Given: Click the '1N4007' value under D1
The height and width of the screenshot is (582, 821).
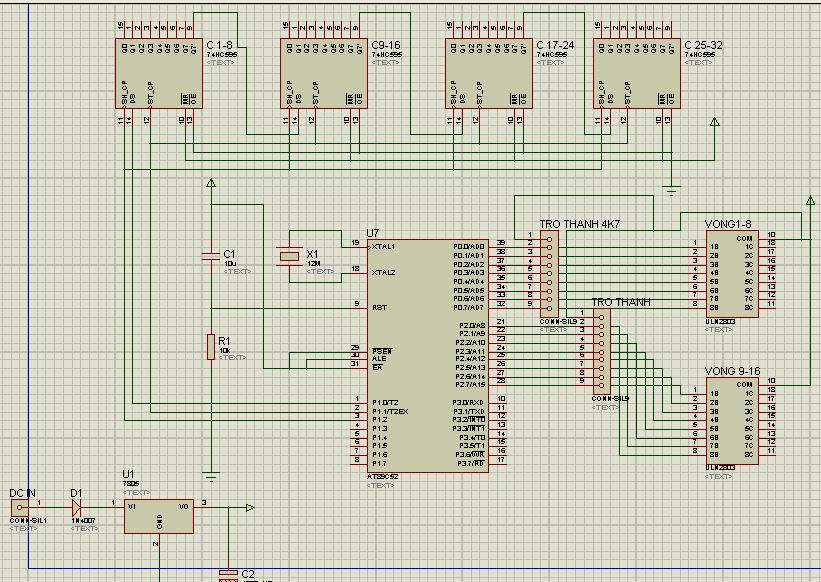Looking at the screenshot, I should pyautogui.click(x=83, y=521).
